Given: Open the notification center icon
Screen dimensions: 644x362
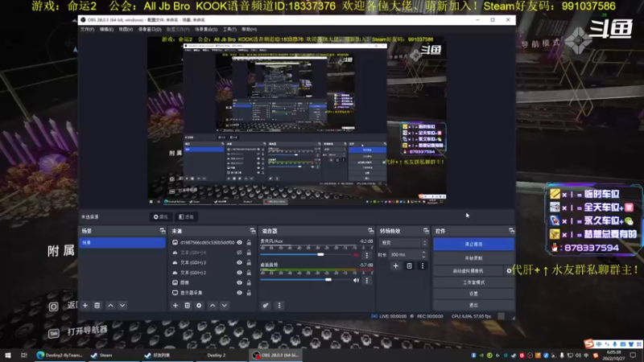Looking at the screenshot, I should click(x=633, y=356).
